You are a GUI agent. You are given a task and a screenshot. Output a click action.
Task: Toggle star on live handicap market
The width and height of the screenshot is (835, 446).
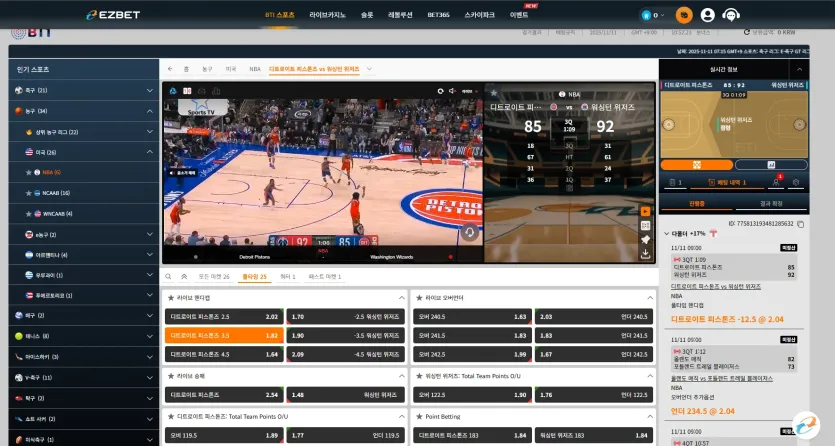click(171, 298)
